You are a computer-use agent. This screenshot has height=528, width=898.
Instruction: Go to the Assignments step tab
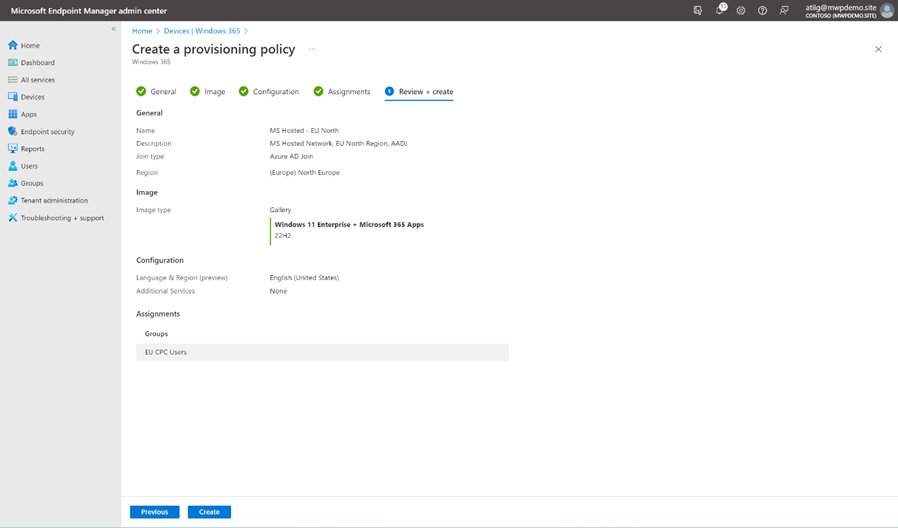342,92
